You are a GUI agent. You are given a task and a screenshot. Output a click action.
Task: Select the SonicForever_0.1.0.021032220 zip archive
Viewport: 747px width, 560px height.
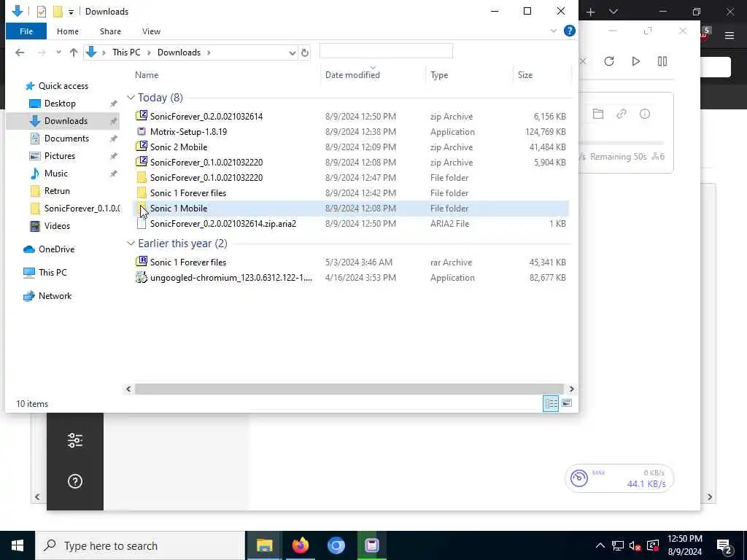(x=206, y=163)
